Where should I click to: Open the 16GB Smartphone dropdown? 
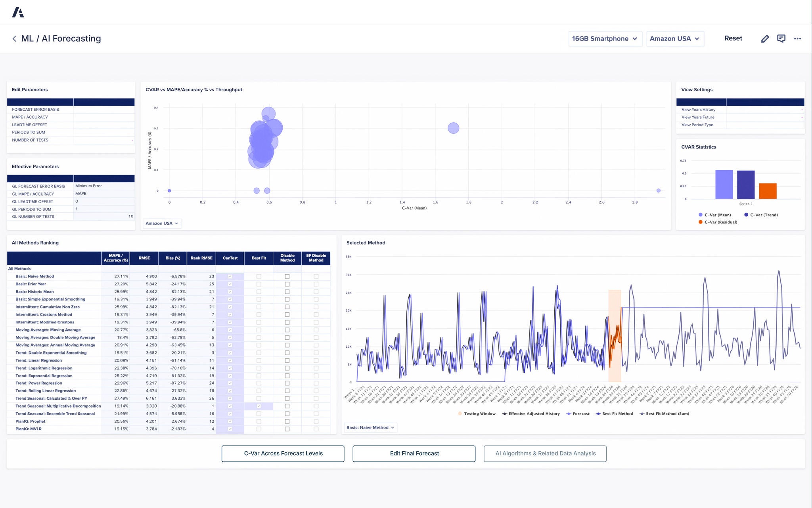pyautogui.click(x=605, y=38)
